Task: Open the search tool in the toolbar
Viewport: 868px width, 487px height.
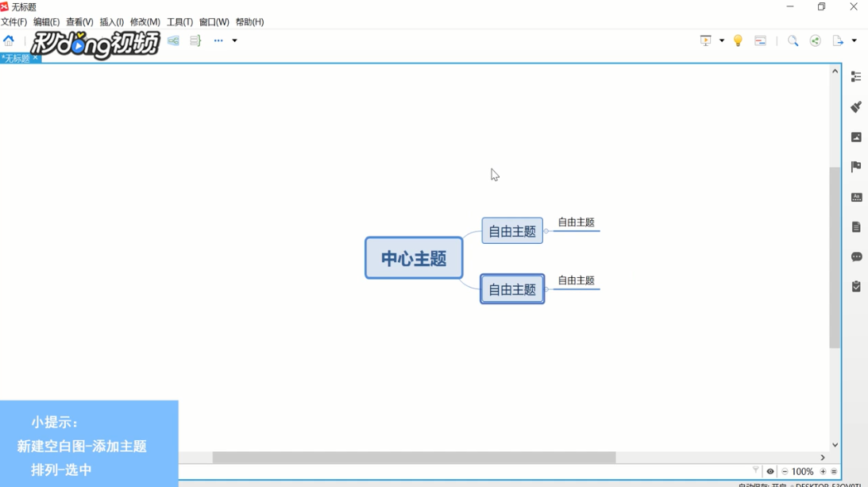Action: [793, 41]
